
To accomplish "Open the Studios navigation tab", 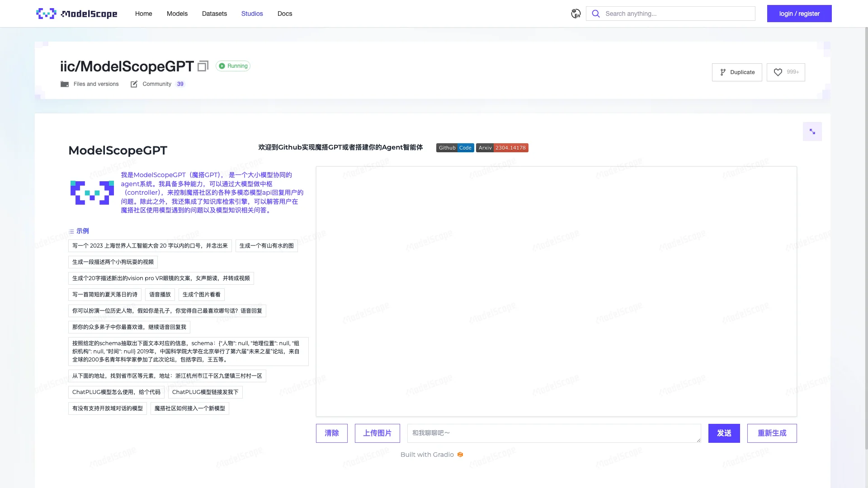I will [251, 13].
